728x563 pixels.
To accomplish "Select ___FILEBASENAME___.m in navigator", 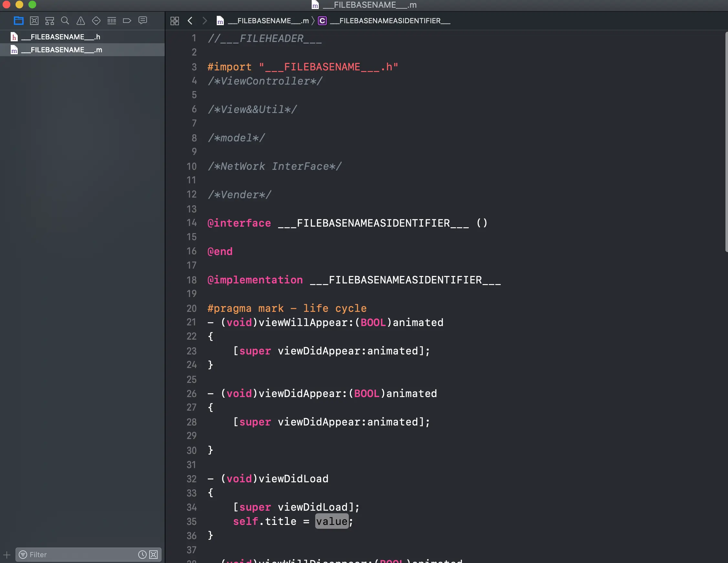I will point(82,50).
